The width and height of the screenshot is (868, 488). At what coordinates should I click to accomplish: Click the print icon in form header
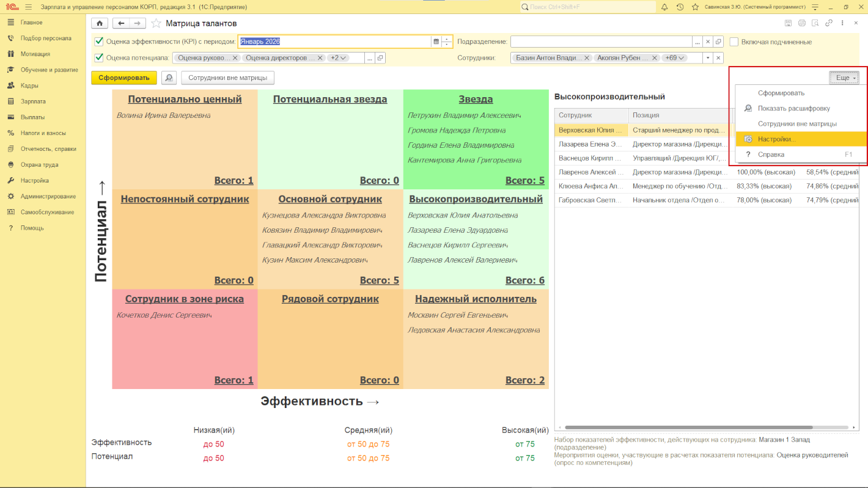point(801,23)
